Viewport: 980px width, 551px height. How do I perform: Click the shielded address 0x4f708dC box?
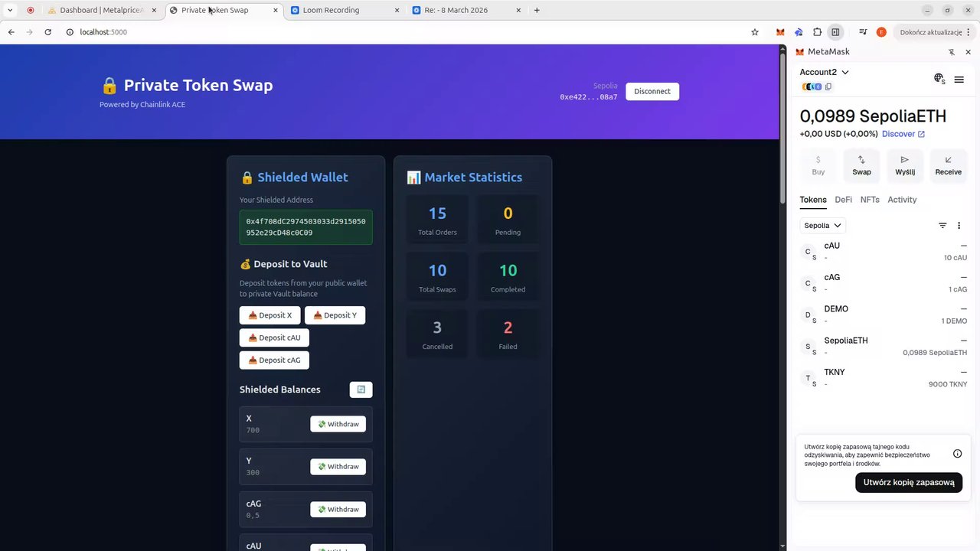point(305,227)
